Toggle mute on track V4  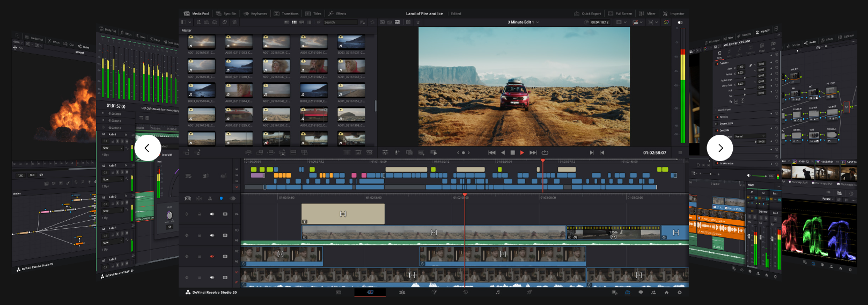tap(212, 214)
